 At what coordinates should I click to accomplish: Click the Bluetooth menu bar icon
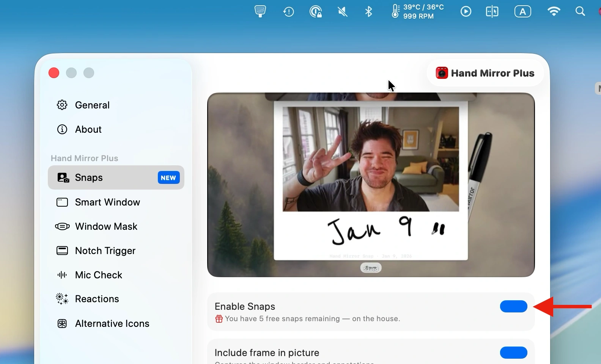point(368,12)
